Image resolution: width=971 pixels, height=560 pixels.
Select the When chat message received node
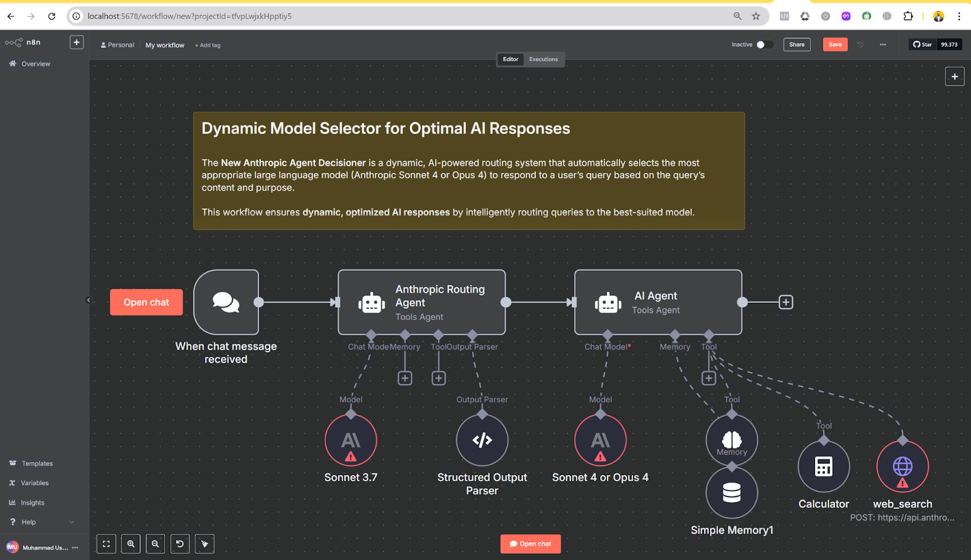click(226, 302)
